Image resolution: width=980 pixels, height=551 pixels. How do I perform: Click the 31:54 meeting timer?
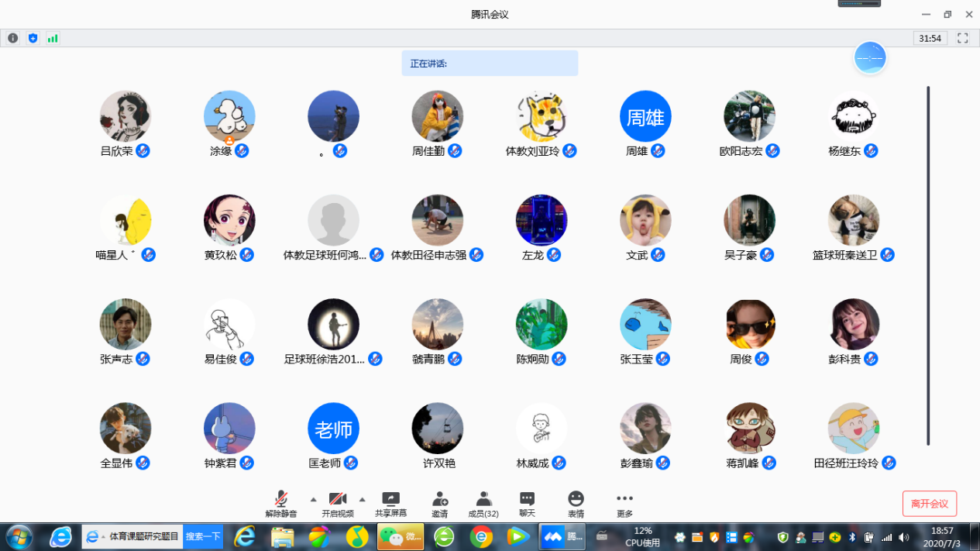930,38
